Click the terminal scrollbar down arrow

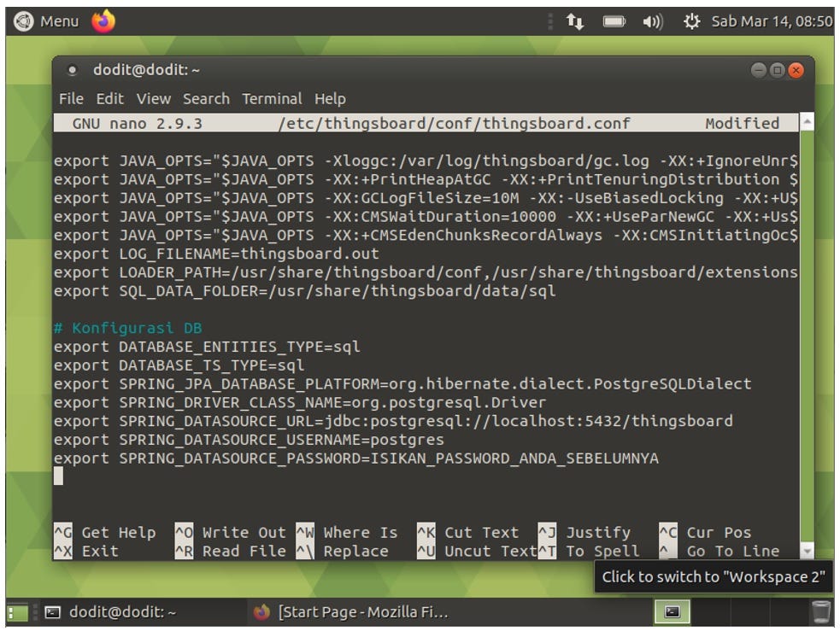pos(807,550)
